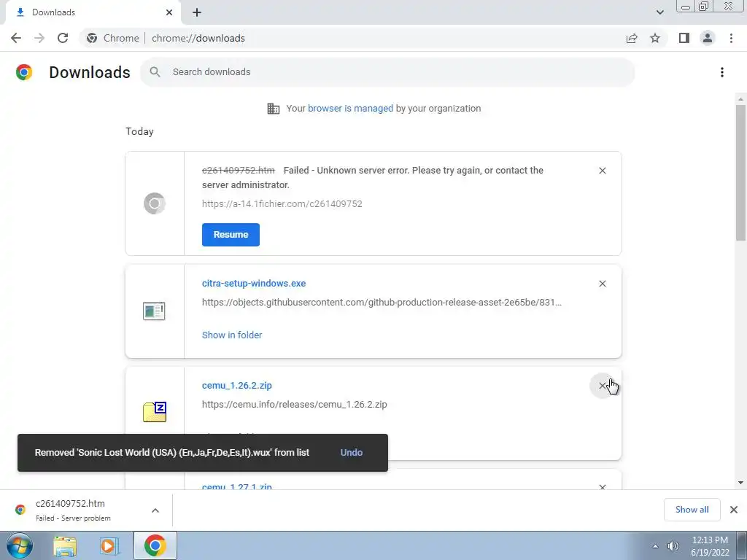Image resolution: width=747 pixels, height=560 pixels.
Task: Open a new tab with plus button
Action: 197,12
